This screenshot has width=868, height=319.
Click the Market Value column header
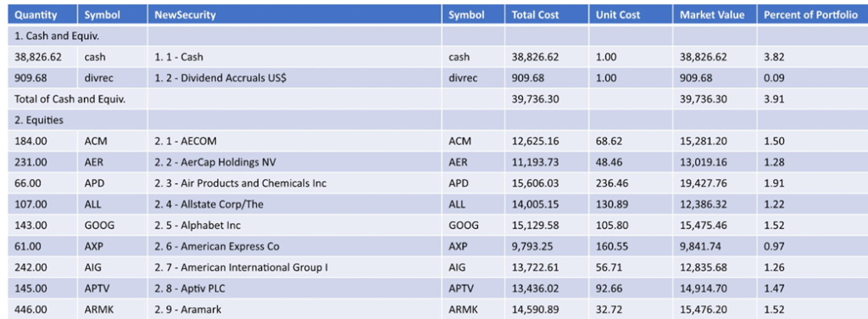(715, 15)
